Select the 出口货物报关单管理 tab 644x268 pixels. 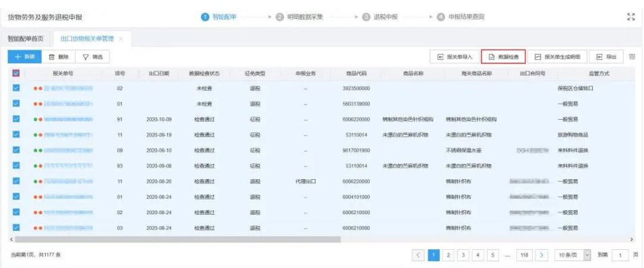(87, 39)
